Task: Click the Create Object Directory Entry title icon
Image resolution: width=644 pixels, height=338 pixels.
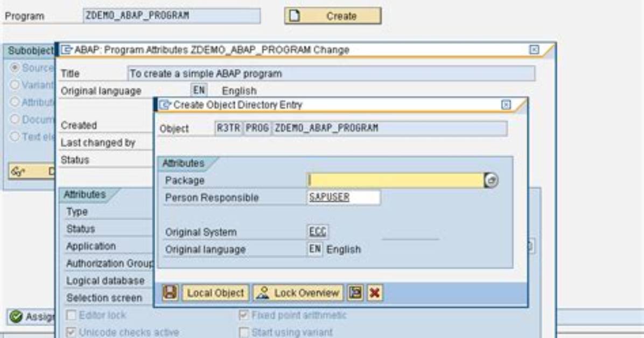Action: point(165,105)
